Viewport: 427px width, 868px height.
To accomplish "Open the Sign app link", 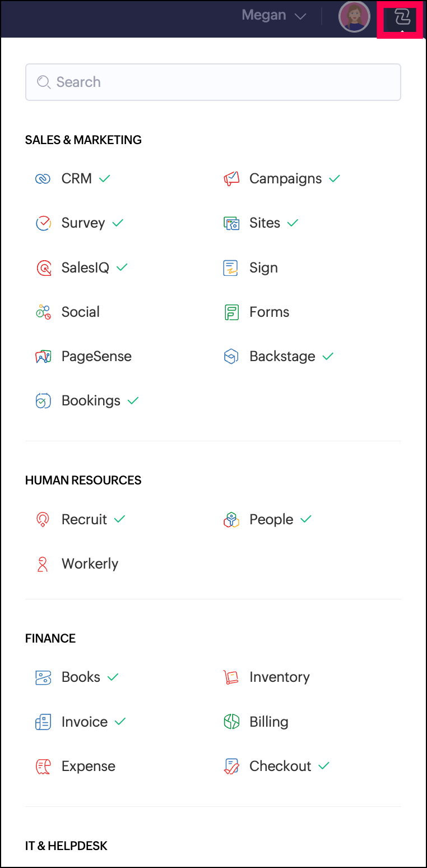I will pyautogui.click(x=263, y=268).
